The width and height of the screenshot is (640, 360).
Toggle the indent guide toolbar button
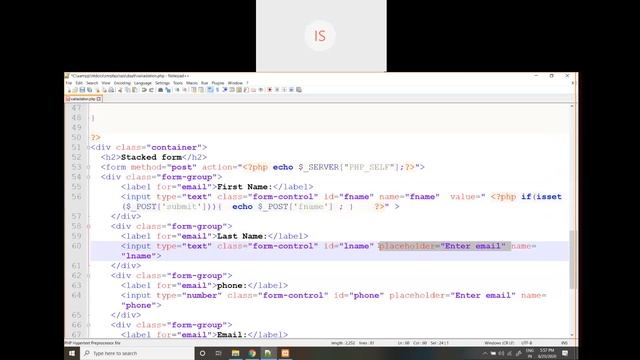224,90
